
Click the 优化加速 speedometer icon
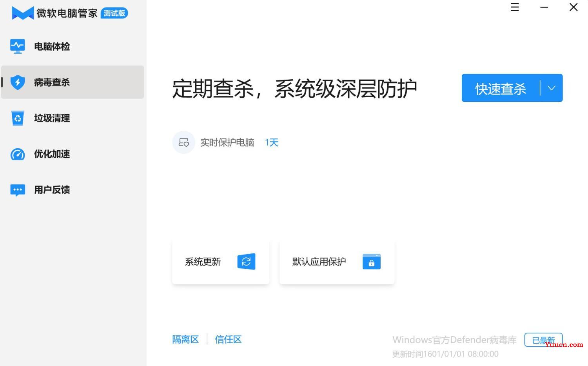[x=18, y=154]
